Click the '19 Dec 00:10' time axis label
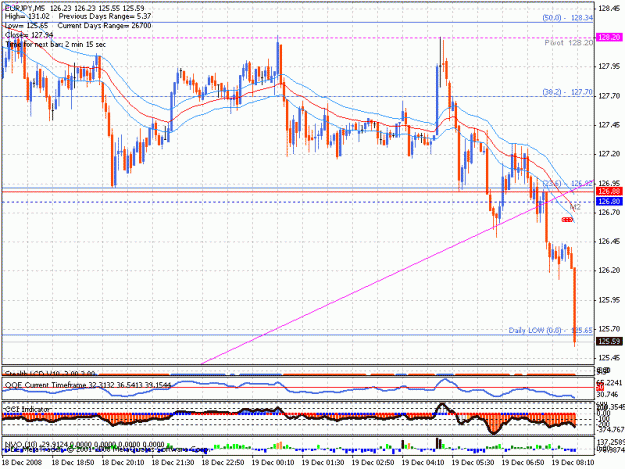Screen dimensions: 625x469 pos(273,463)
